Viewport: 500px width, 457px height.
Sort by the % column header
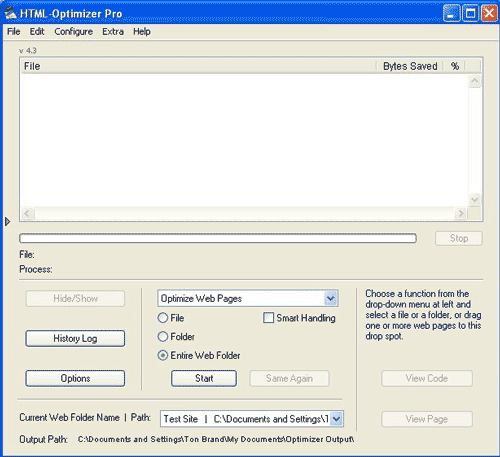pyautogui.click(x=455, y=66)
